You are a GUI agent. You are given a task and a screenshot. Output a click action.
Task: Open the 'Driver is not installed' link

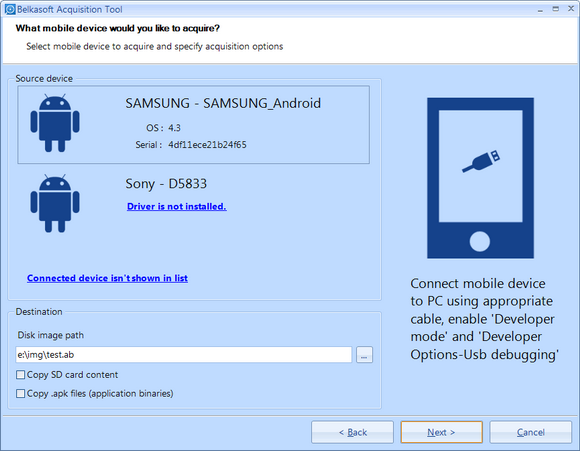tap(176, 206)
